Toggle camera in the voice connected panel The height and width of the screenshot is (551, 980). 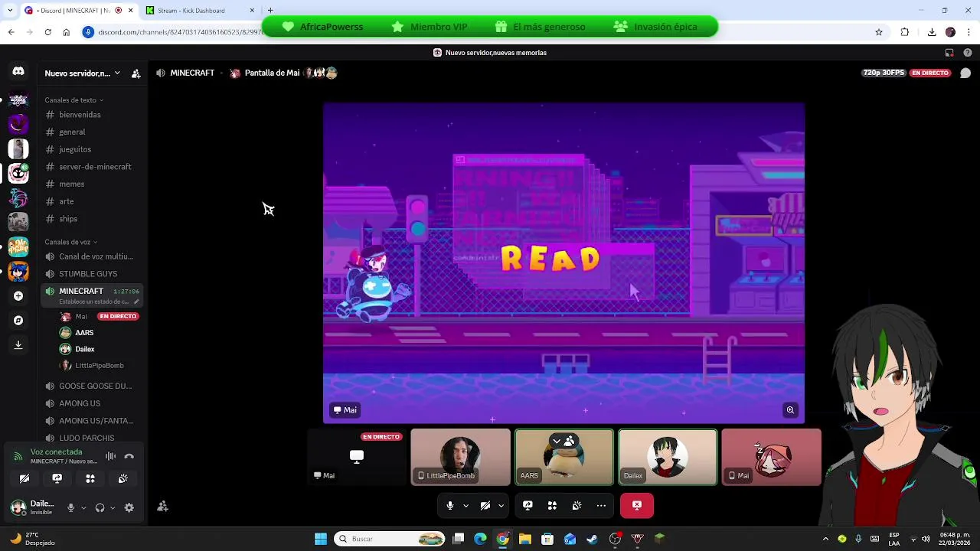click(x=24, y=478)
